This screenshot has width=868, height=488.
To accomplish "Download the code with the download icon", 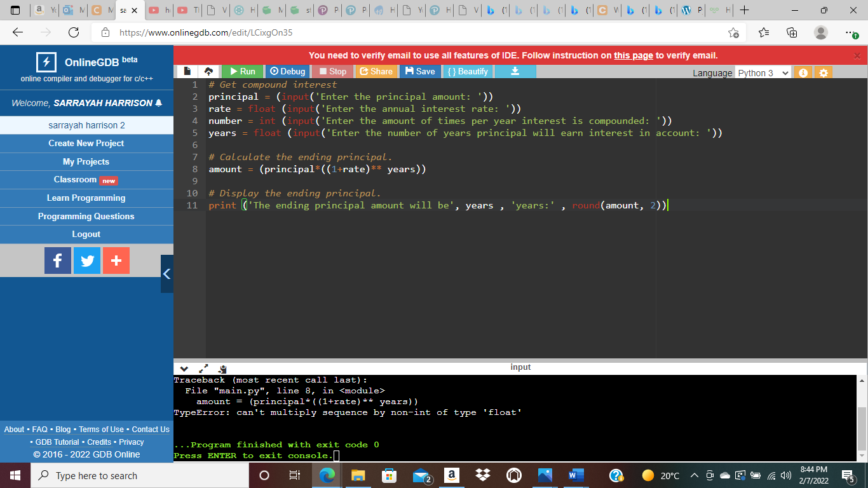I will (515, 72).
